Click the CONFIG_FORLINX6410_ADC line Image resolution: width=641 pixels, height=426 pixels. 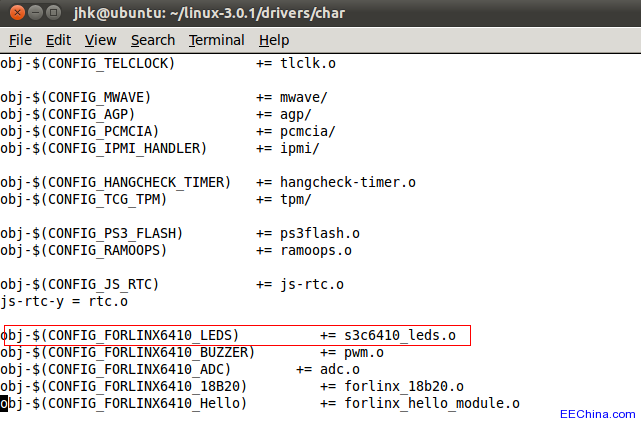(x=111, y=369)
